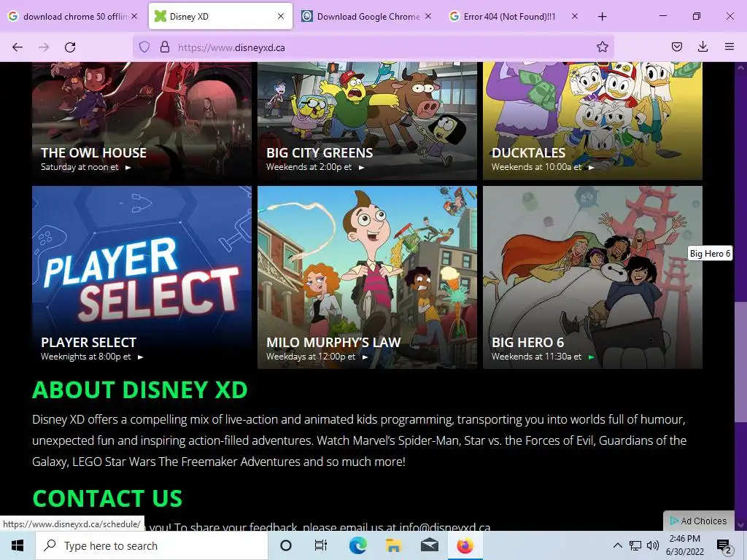Click the Ad Choices button
Screen dimensions: 747x560
[x=698, y=521]
